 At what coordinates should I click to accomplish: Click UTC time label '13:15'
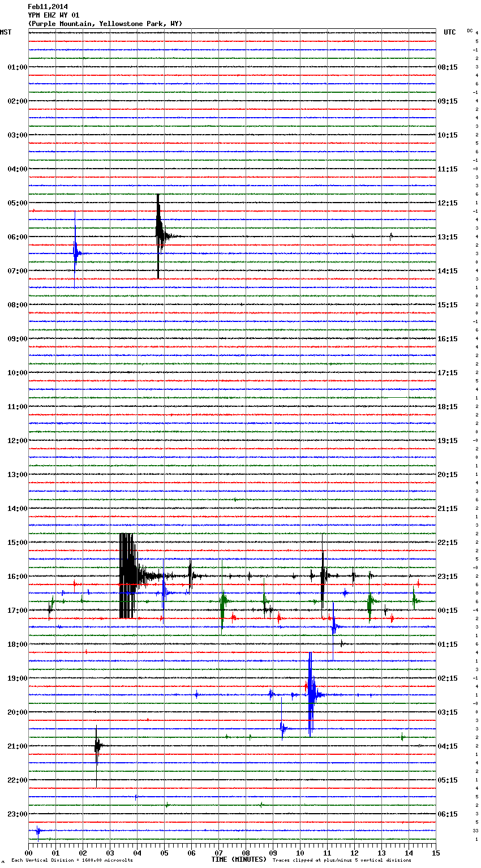448,237
